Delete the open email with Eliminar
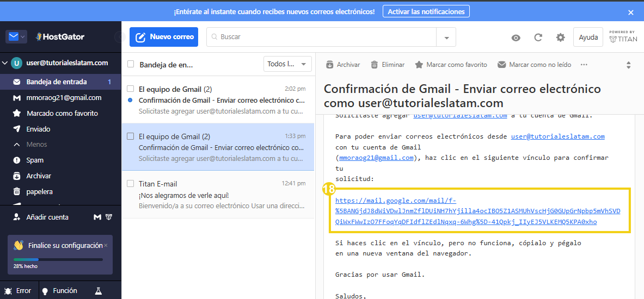This screenshot has height=299, width=644. [x=388, y=64]
